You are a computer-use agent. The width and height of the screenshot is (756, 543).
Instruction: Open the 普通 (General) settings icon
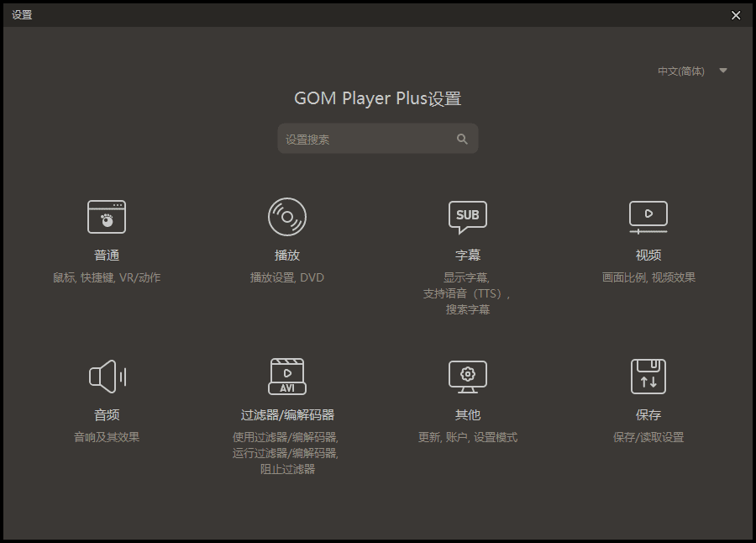click(x=108, y=216)
